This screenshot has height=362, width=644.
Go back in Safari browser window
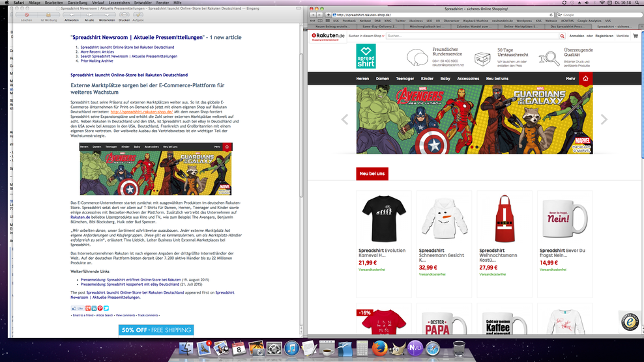pos(313,15)
